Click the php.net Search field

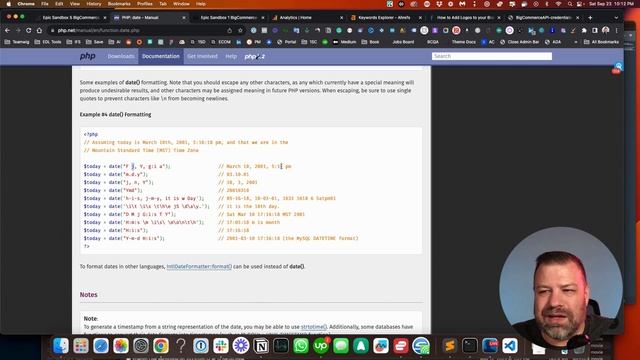[492, 56]
